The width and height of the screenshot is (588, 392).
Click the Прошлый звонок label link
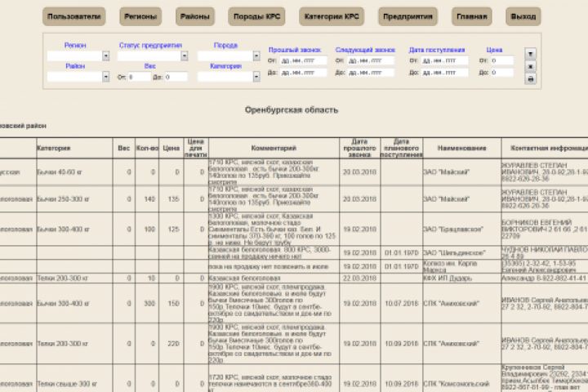[x=295, y=50]
